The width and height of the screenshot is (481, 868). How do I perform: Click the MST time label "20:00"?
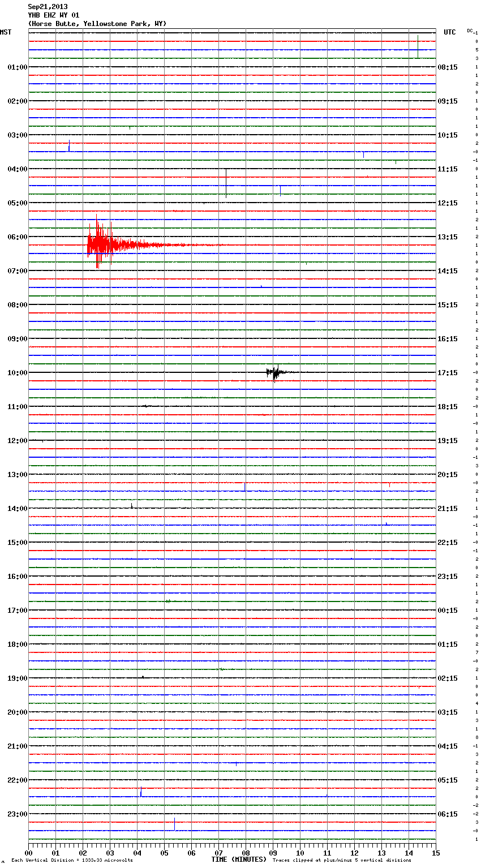tap(18, 712)
